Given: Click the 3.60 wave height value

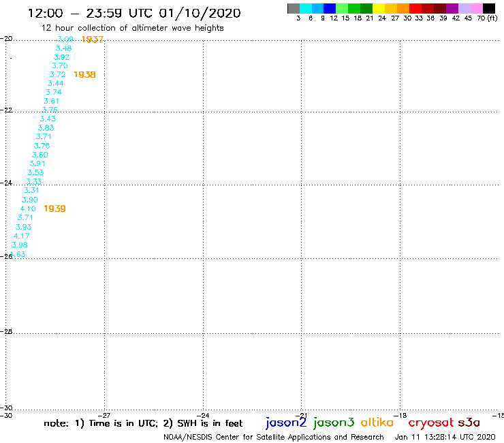Looking at the screenshot, I should (x=40, y=155).
